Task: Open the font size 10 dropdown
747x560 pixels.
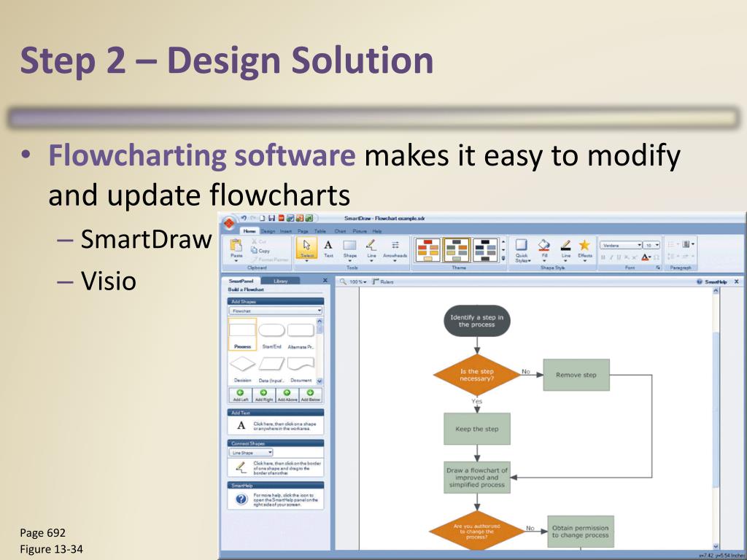Action: click(x=651, y=245)
